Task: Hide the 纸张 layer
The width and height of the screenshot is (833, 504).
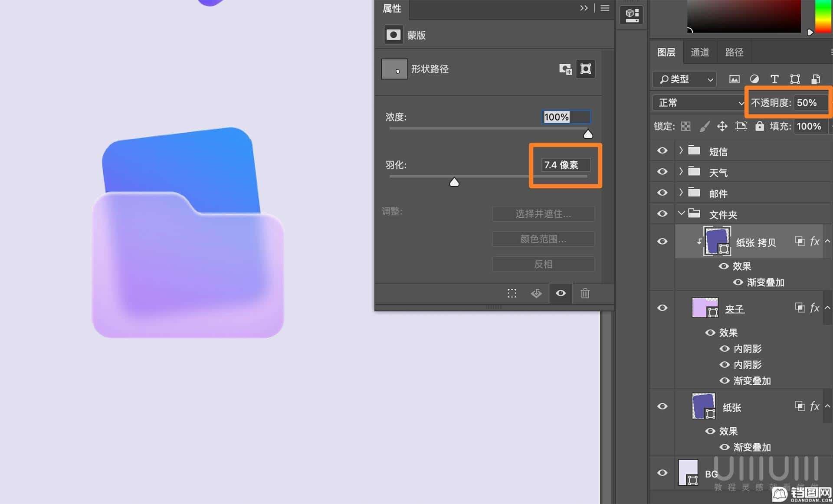Action: point(662,406)
